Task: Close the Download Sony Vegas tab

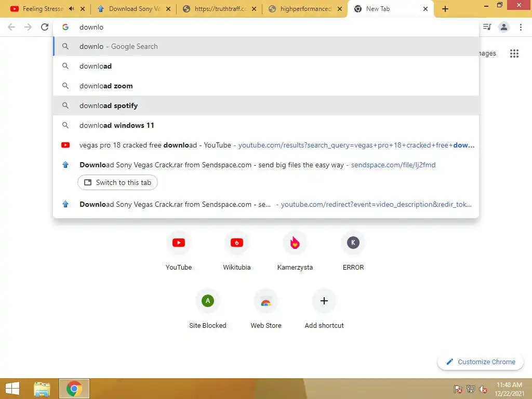Action: [168, 9]
